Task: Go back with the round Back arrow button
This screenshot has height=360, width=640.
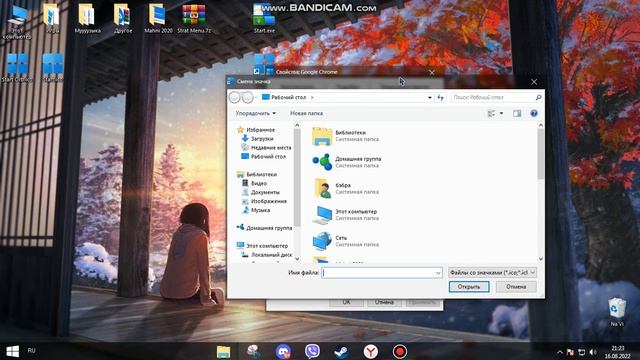Action: pyautogui.click(x=234, y=97)
